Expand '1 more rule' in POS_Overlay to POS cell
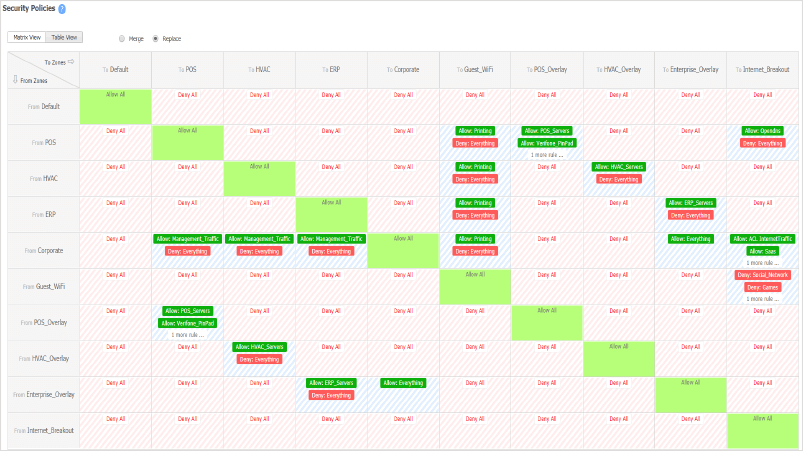 (187, 335)
